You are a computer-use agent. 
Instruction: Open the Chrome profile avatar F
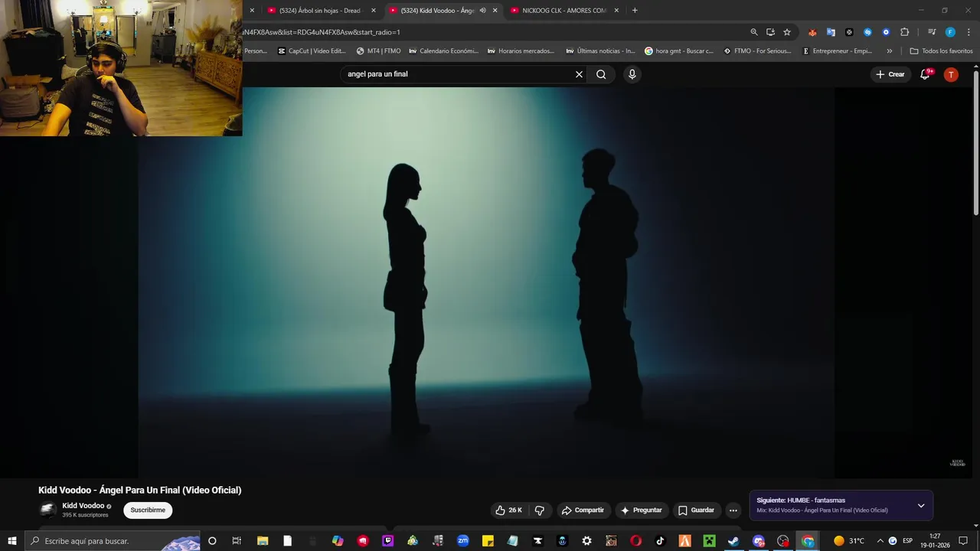click(950, 32)
